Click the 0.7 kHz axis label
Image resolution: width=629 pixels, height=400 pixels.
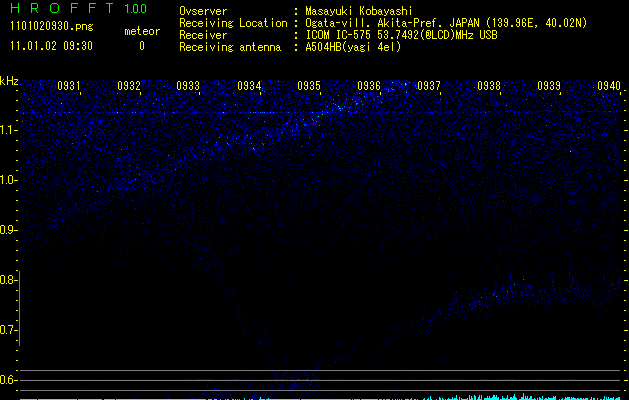[x=8, y=330]
